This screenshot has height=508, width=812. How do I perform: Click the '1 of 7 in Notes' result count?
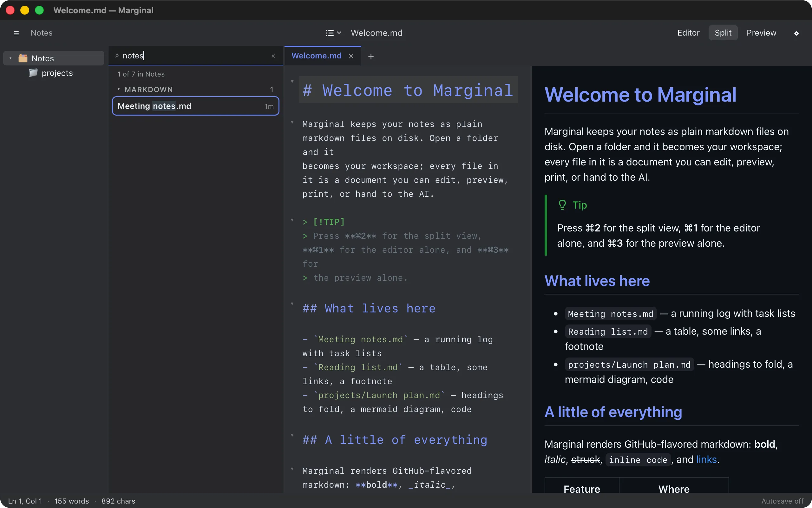tap(141, 74)
